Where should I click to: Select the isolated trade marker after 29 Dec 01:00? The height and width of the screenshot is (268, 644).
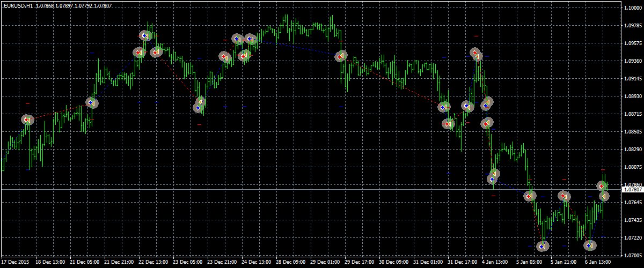point(341,56)
